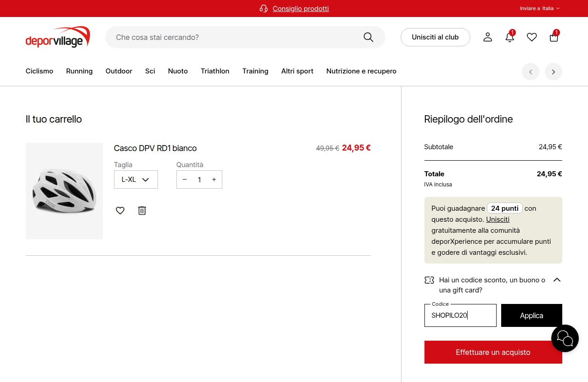Show previous categories with the left arrow
This screenshot has height=382, width=588.
(531, 72)
